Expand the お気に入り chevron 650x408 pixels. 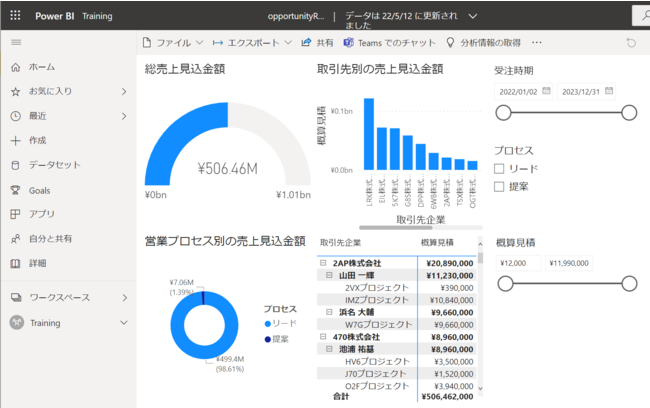[124, 91]
